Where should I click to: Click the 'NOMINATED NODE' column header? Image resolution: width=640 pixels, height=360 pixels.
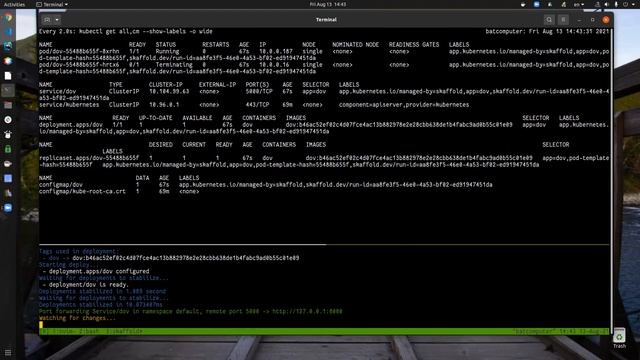click(356, 44)
